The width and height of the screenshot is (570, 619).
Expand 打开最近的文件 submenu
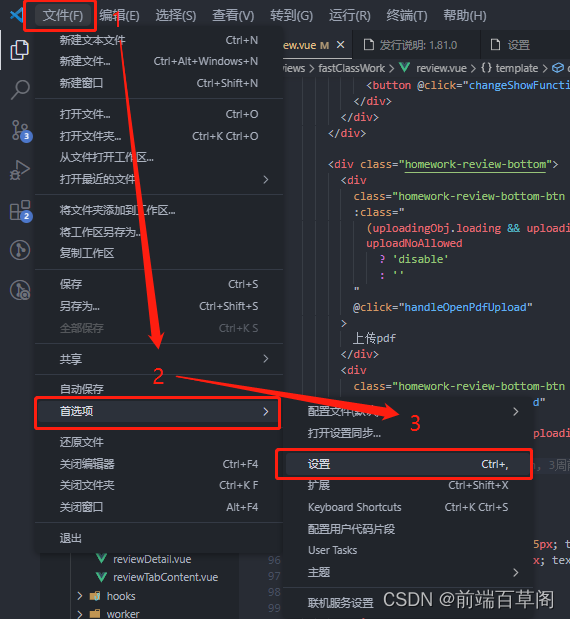tap(159, 179)
